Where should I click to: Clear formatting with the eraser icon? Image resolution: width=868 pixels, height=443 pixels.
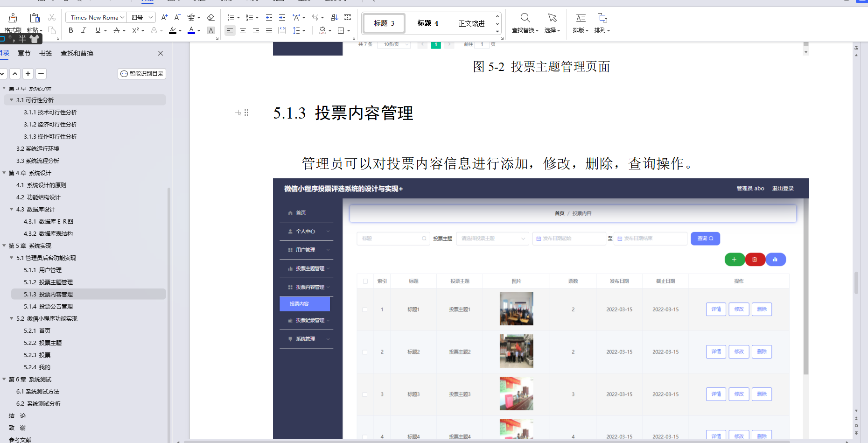pyautogui.click(x=210, y=17)
